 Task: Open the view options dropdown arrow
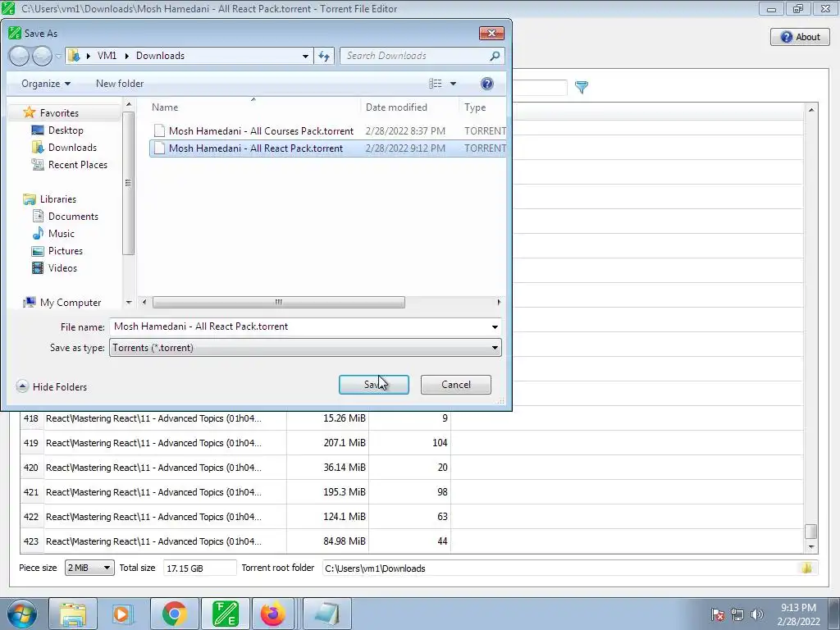pos(453,84)
